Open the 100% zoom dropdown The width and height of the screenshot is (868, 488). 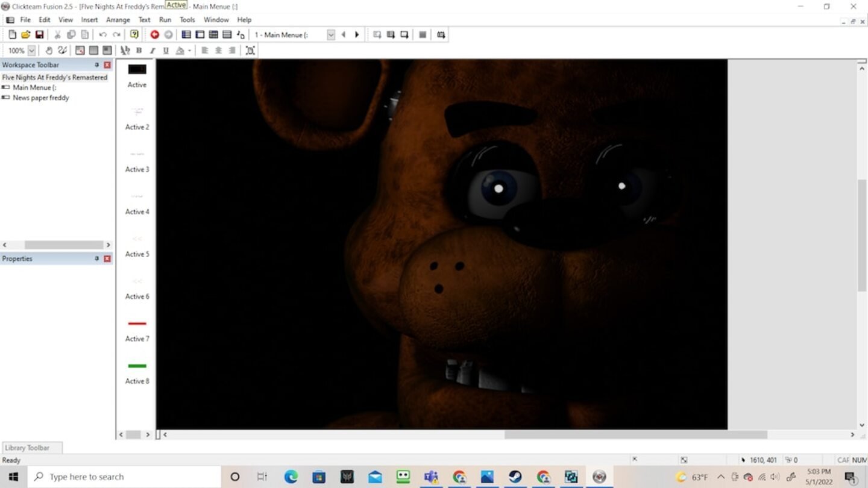(32, 51)
